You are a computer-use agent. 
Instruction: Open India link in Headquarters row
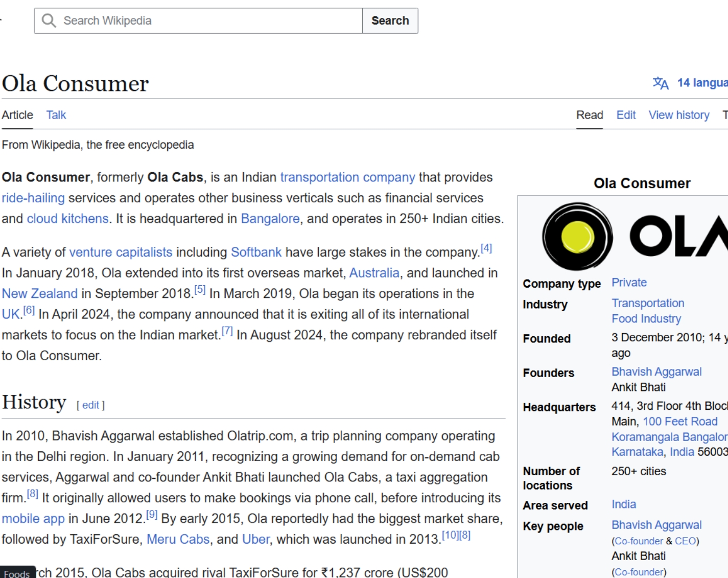coord(682,452)
